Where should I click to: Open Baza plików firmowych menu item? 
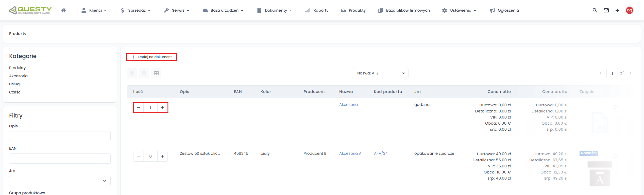pos(404,10)
